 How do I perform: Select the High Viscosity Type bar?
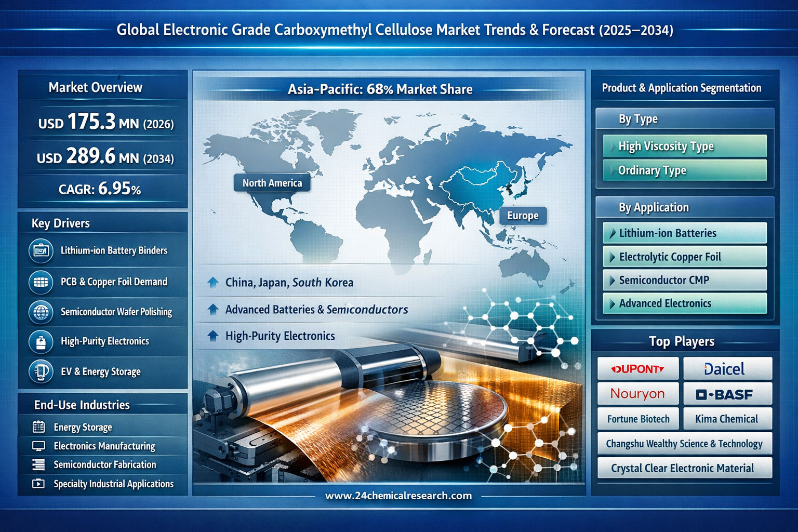(x=684, y=146)
